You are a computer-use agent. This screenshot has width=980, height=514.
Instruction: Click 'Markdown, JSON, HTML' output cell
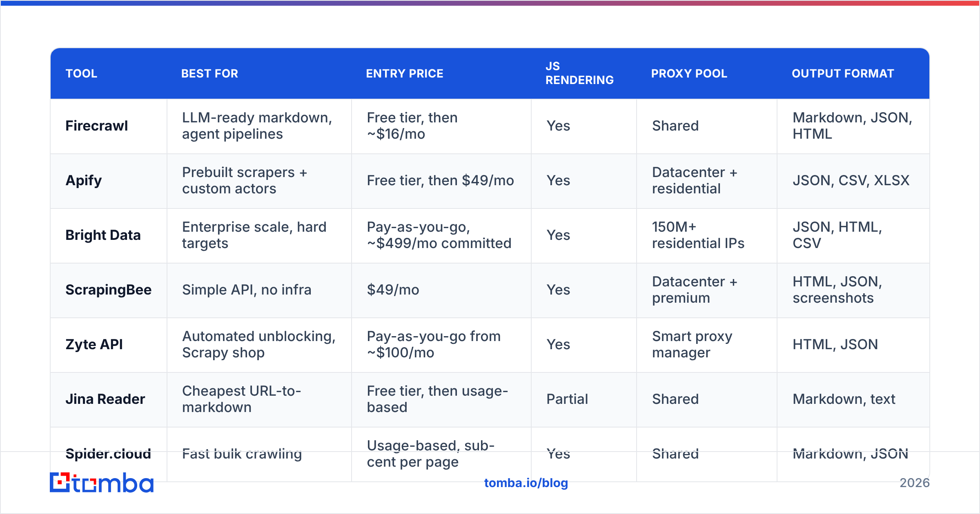(x=853, y=126)
